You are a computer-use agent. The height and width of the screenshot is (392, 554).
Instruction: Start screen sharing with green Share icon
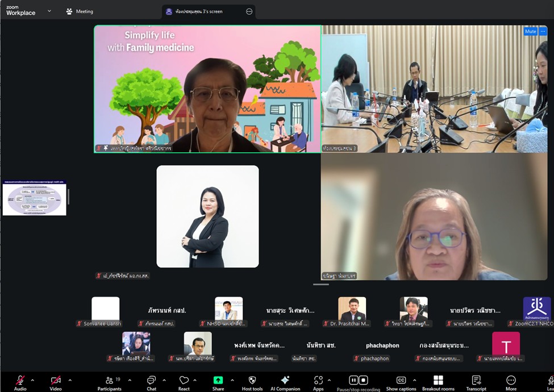[x=218, y=380]
